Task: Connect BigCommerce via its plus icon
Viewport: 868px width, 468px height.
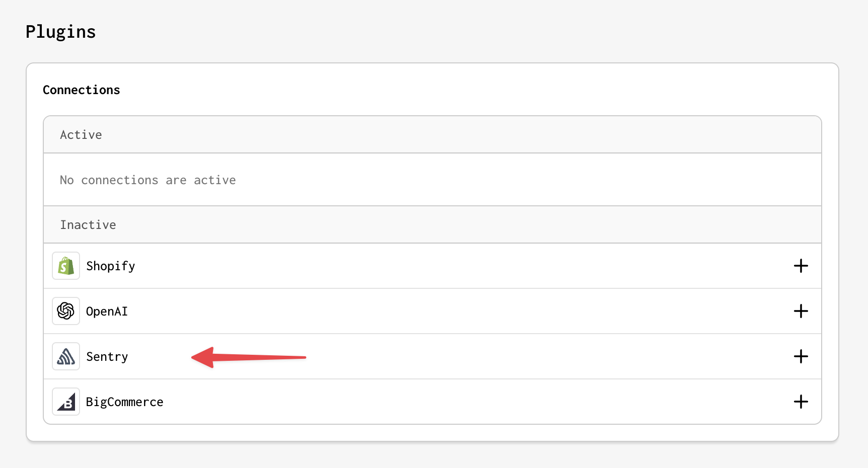Action: 801,402
